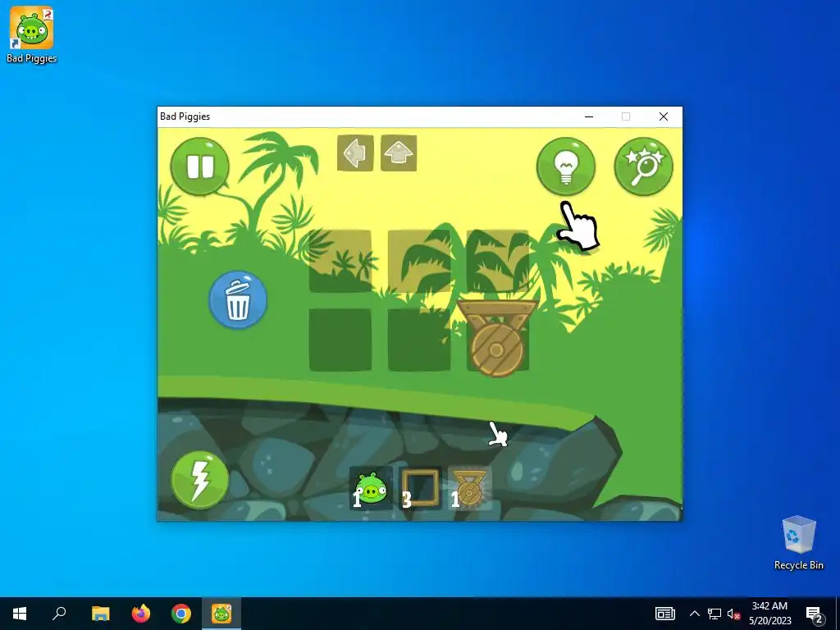The width and height of the screenshot is (840, 630).
Task: Click the lightbulb hint button
Action: click(x=566, y=167)
